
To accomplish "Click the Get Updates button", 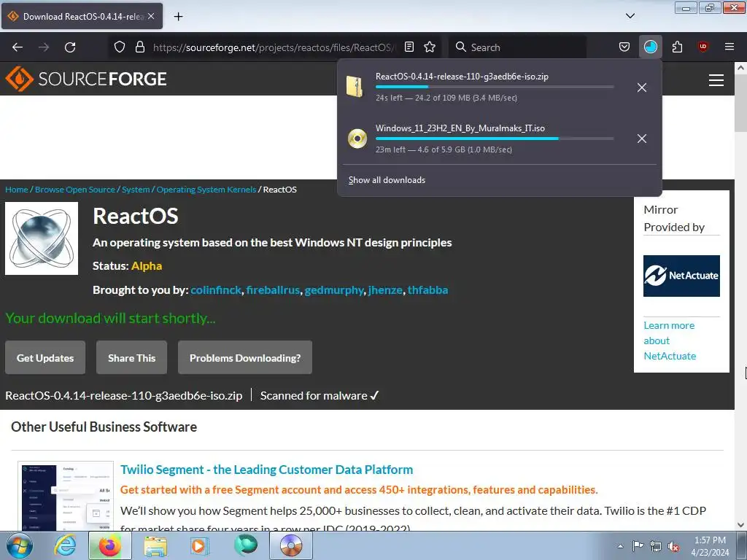I will pyautogui.click(x=45, y=357).
